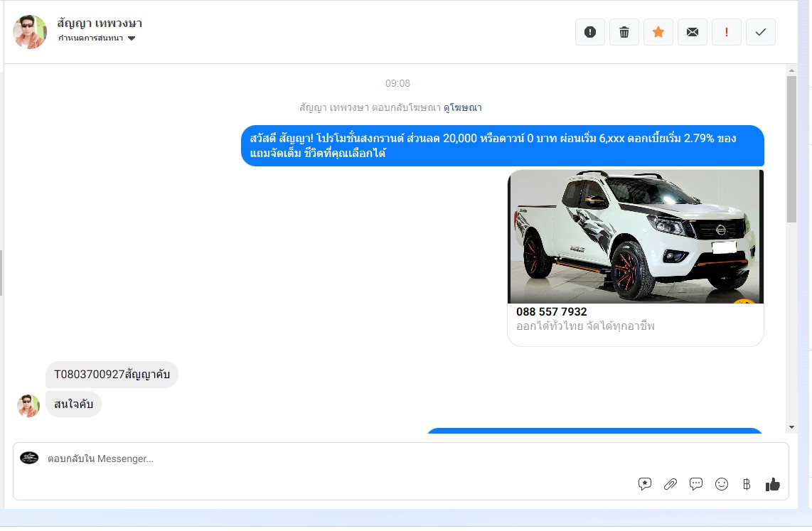Open the speech-bubble dots icon
The image size is (812, 531).
(696, 484)
